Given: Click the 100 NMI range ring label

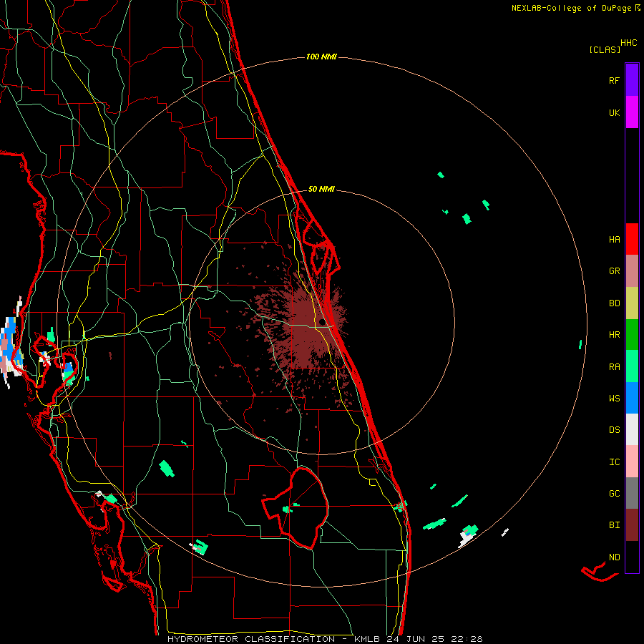Looking at the screenshot, I should (321, 57).
